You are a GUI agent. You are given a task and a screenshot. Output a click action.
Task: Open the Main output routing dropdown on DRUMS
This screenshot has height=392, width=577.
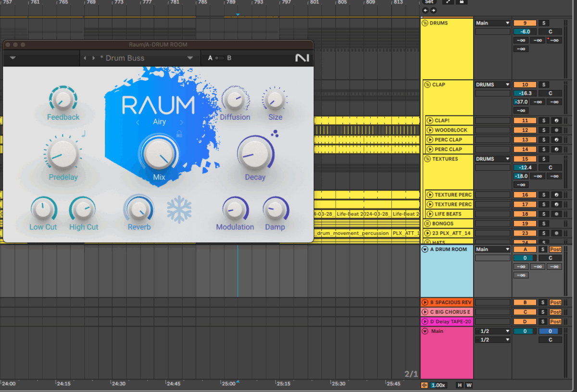[492, 23]
